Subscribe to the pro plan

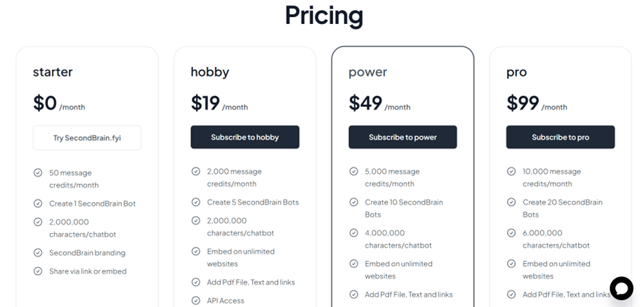(560, 137)
